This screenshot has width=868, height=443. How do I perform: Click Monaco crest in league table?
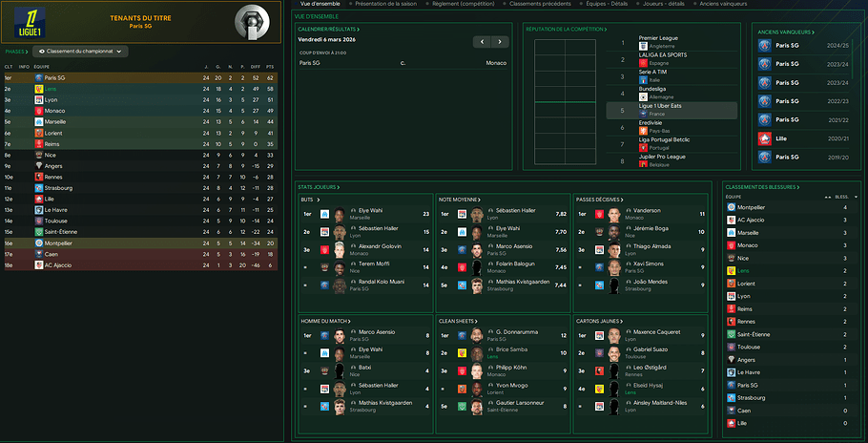pyautogui.click(x=39, y=111)
